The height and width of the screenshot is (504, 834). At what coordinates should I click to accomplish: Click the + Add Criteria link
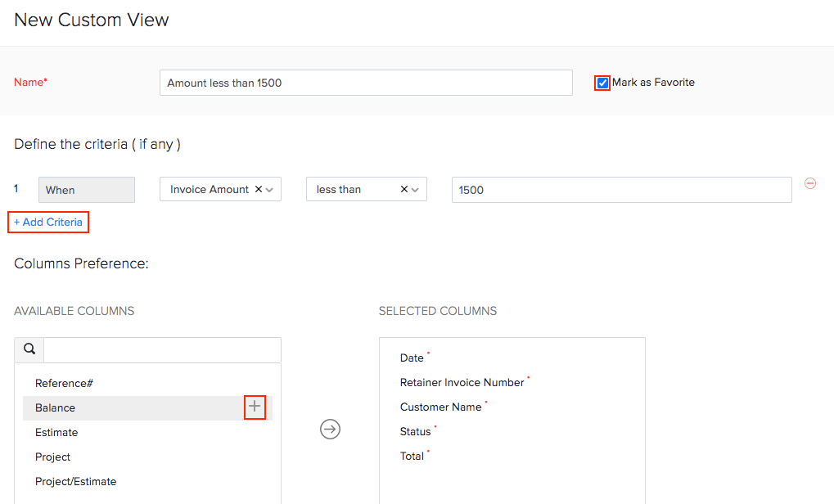click(48, 222)
